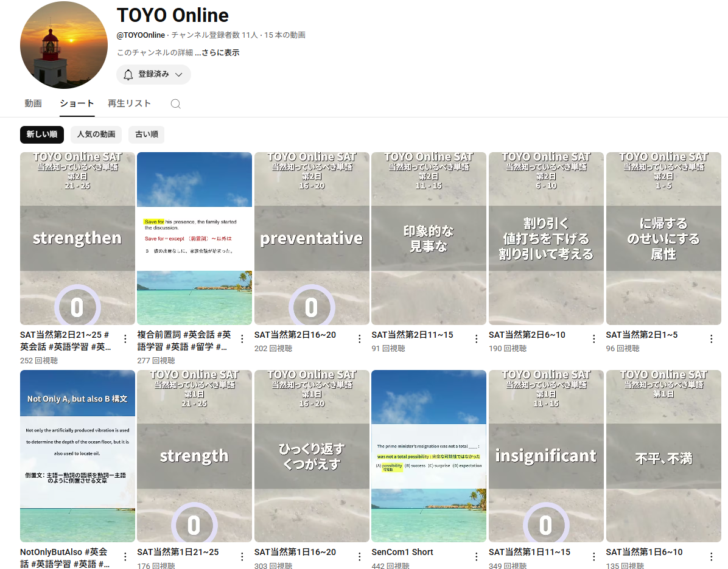Expand the 登録済み subscription dropdown

(x=153, y=75)
